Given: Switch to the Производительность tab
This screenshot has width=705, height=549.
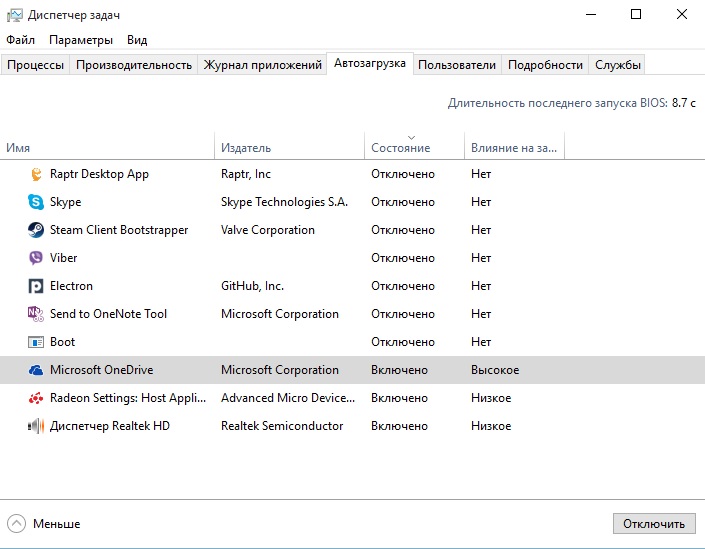Looking at the screenshot, I should (133, 65).
